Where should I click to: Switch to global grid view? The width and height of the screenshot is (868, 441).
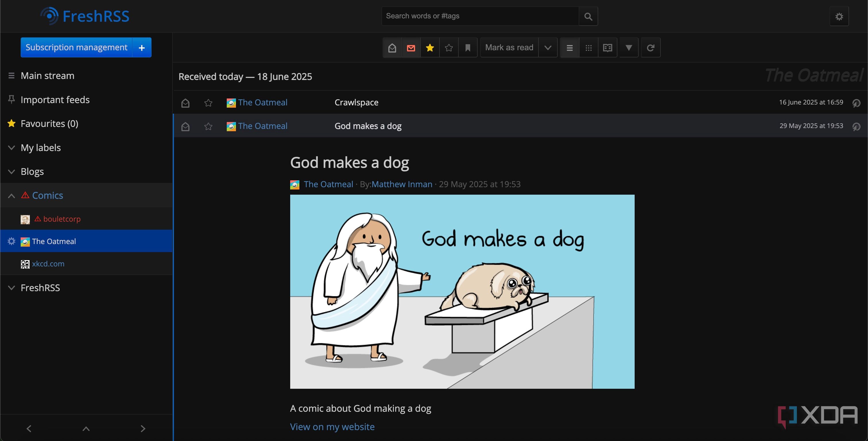click(x=588, y=48)
